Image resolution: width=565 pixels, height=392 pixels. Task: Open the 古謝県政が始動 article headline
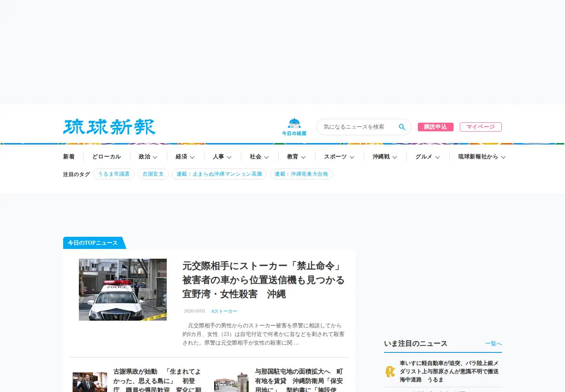pos(158,380)
